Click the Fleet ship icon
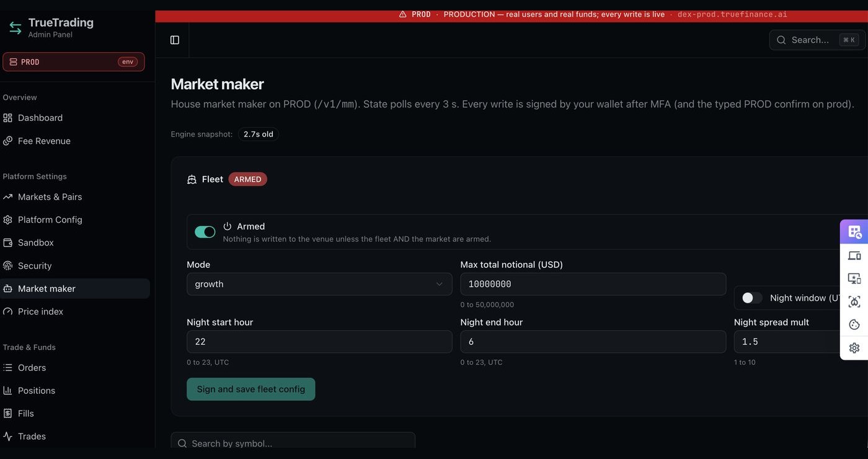Viewport: 868px width, 459px height. click(x=192, y=179)
